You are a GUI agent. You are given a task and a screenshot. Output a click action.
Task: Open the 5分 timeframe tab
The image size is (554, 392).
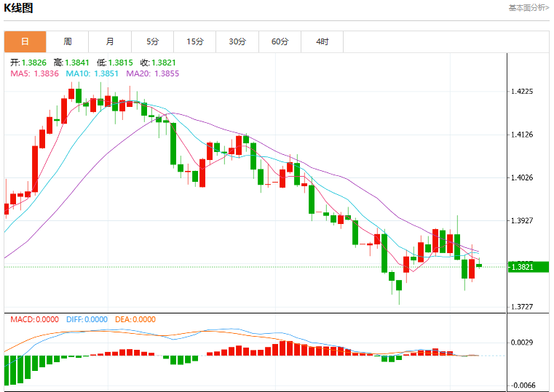pos(152,41)
